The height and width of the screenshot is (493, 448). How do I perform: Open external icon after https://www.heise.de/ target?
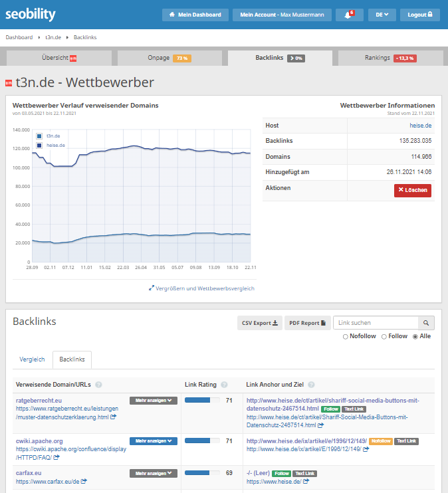306,481
